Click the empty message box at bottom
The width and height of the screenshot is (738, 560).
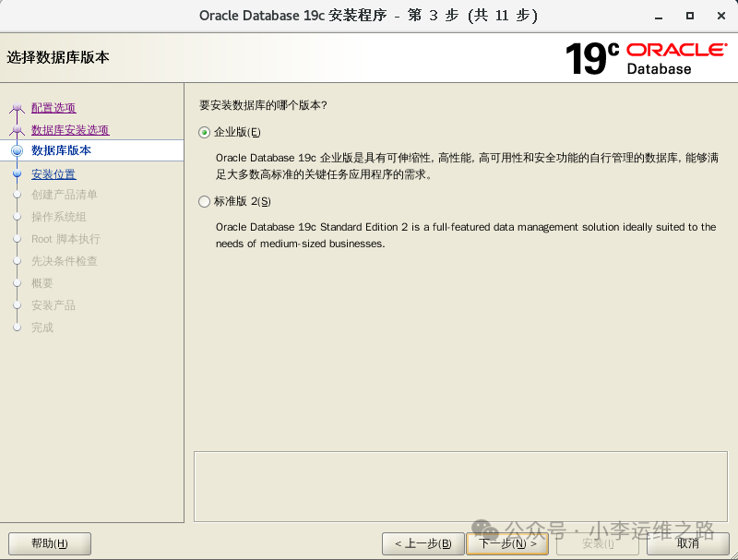pos(460,486)
